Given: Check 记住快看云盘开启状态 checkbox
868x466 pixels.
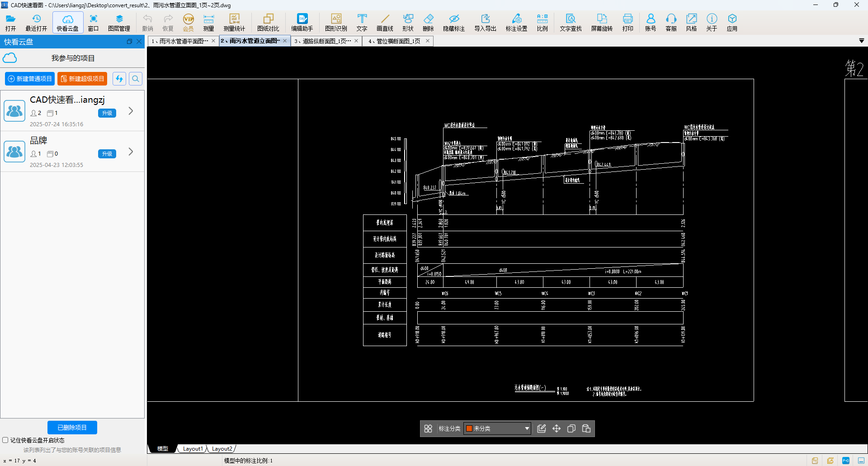Looking at the screenshot, I should 5,440.
